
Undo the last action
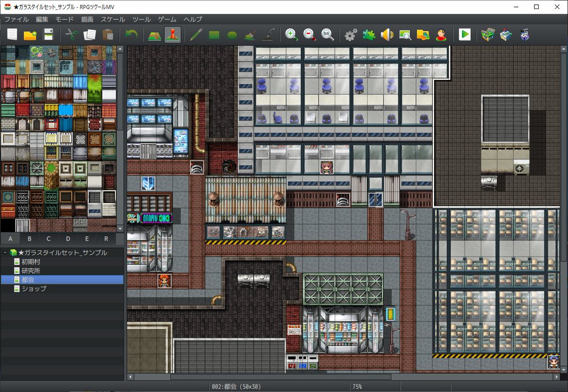pyautogui.click(x=131, y=35)
